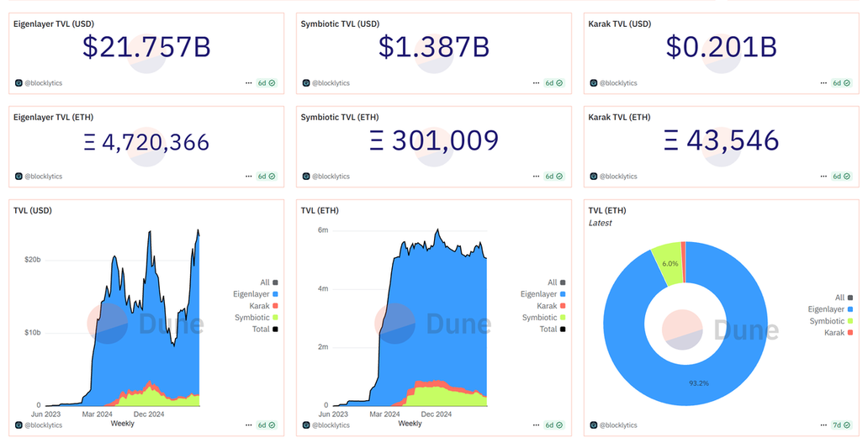This screenshot has width=868, height=443.
Task: Click black Total swatch in TVL (USD) legend
Action: tap(275, 329)
